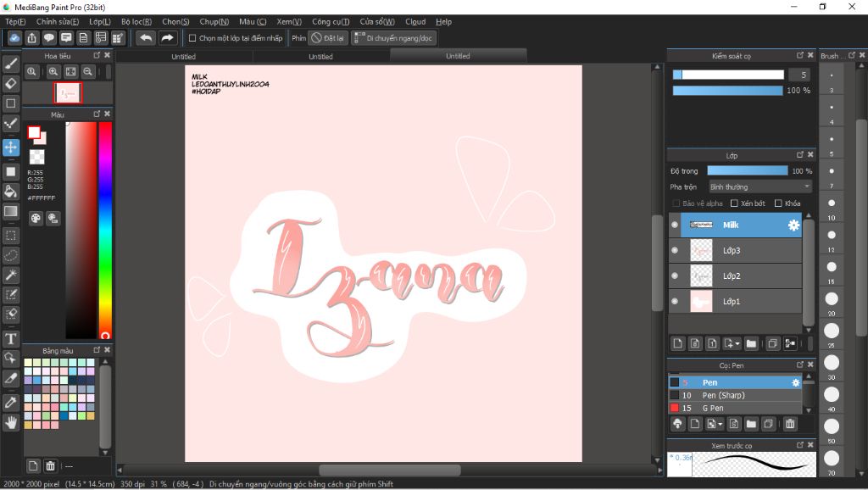Hide the Milk layer visibility dot

coord(674,225)
